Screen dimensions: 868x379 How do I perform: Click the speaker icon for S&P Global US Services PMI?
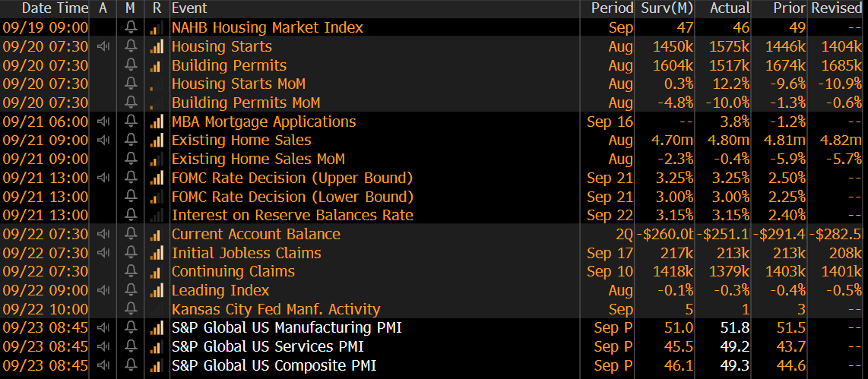coord(103,347)
